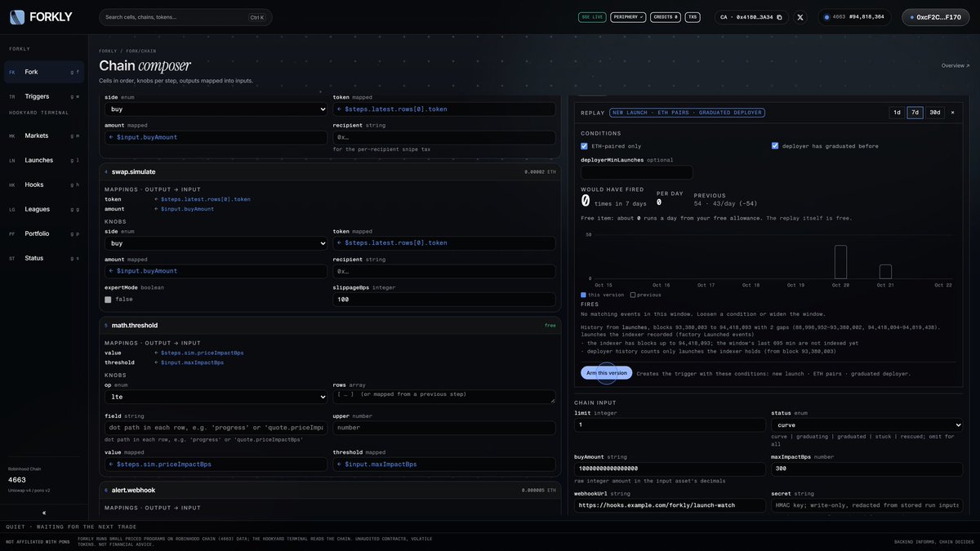The height and width of the screenshot is (551, 980).
Task: Toggle the ETH-paired only checkbox
Action: (584, 146)
